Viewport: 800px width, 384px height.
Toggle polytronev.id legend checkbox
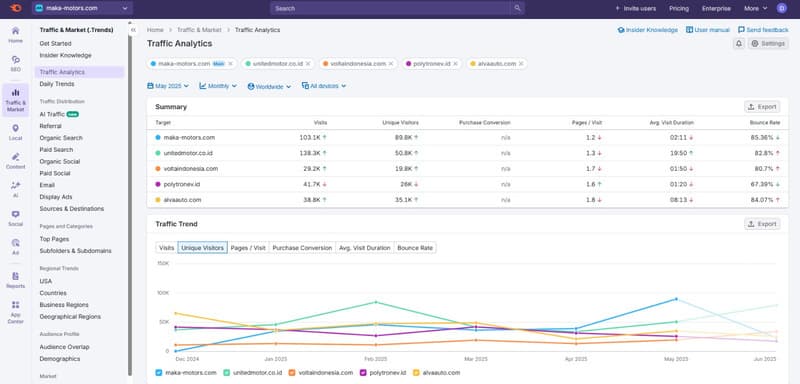tap(363, 373)
